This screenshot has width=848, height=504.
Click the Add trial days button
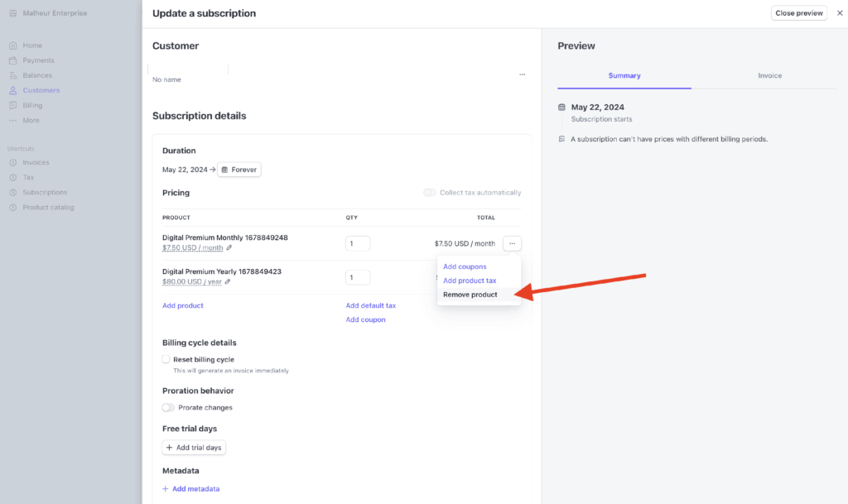(x=194, y=448)
